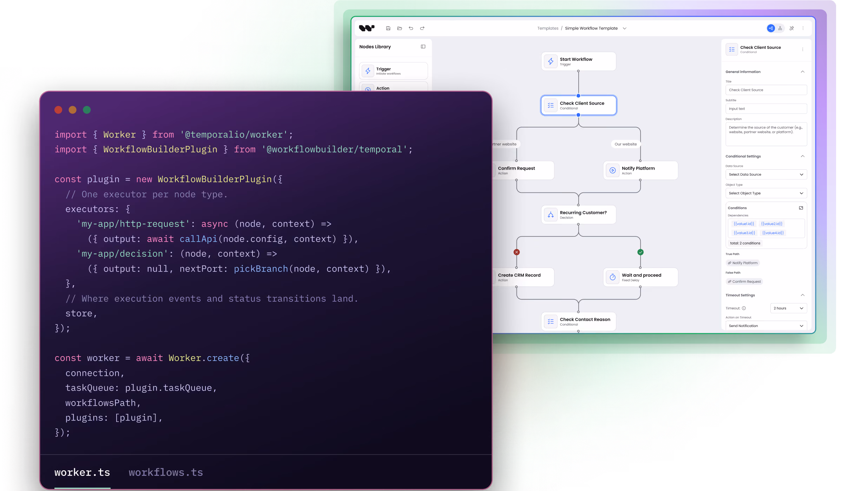The height and width of the screenshot is (491, 868).
Task: Click the Subtitle input text field
Action: (766, 109)
